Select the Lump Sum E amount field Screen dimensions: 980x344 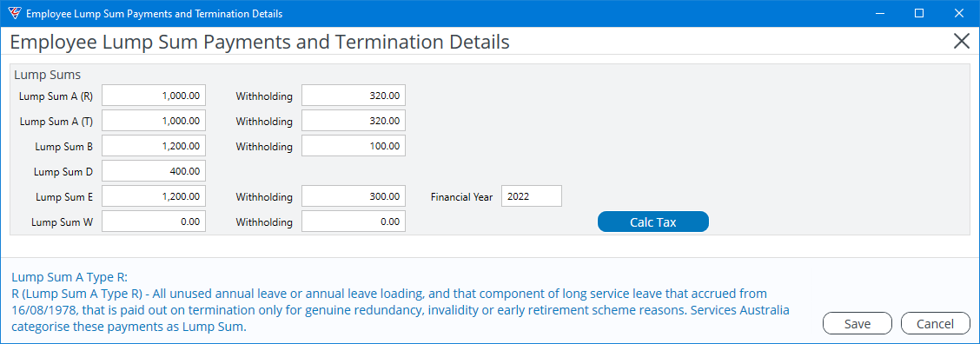pyautogui.click(x=154, y=195)
